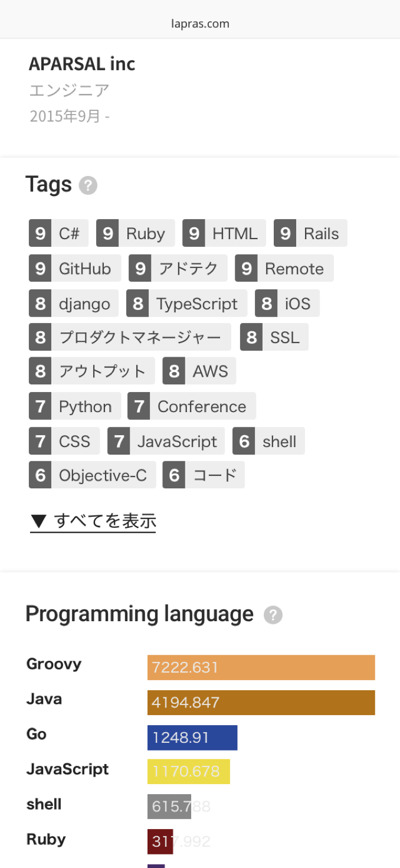The width and height of the screenshot is (400, 868).
Task: Expand all tags with すべてを表示
Action: (93, 521)
